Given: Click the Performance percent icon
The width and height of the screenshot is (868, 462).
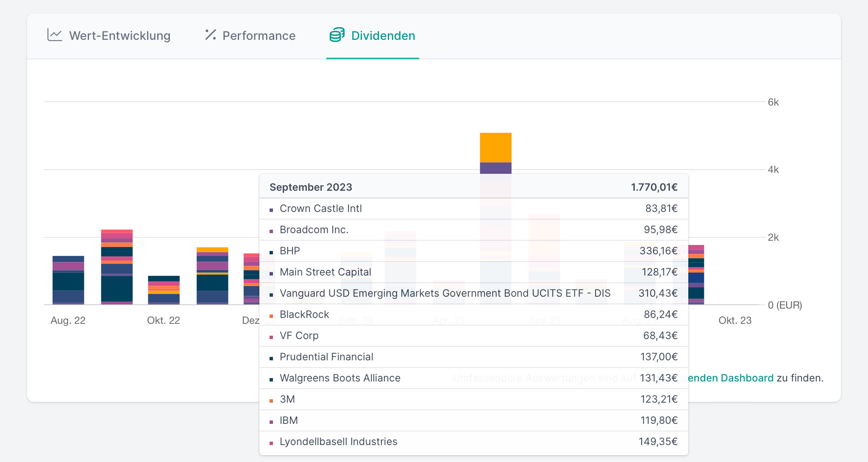Looking at the screenshot, I should [x=210, y=35].
